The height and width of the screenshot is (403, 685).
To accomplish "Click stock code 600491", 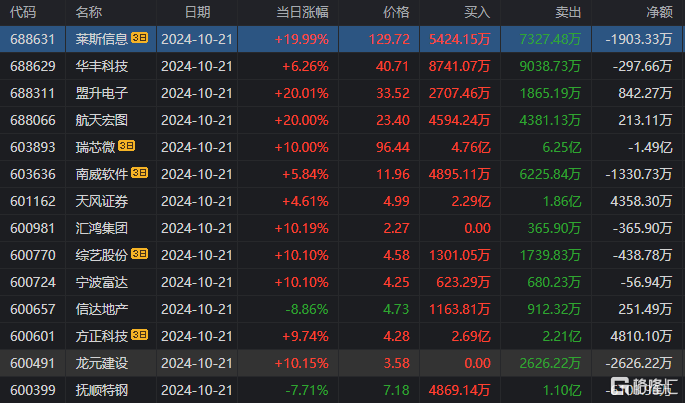I will tap(32, 364).
